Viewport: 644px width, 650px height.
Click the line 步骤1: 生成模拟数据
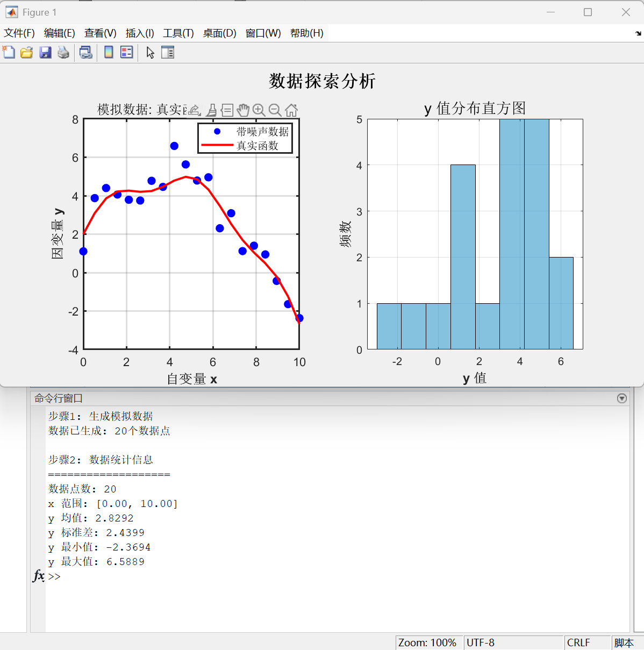click(101, 416)
